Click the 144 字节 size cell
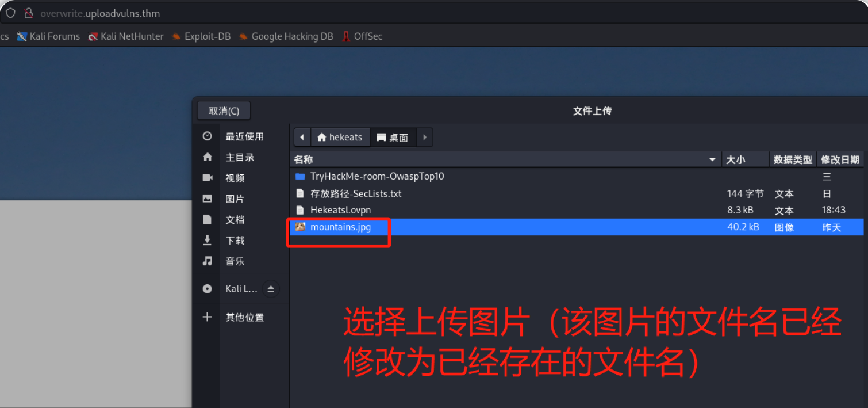The image size is (868, 408). (x=746, y=194)
